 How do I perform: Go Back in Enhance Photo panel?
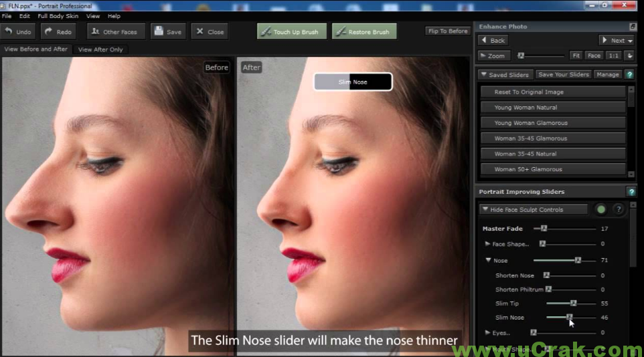(493, 40)
